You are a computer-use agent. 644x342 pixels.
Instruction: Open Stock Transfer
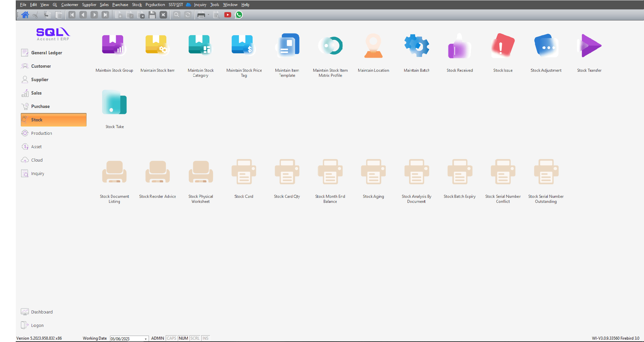[x=589, y=45]
